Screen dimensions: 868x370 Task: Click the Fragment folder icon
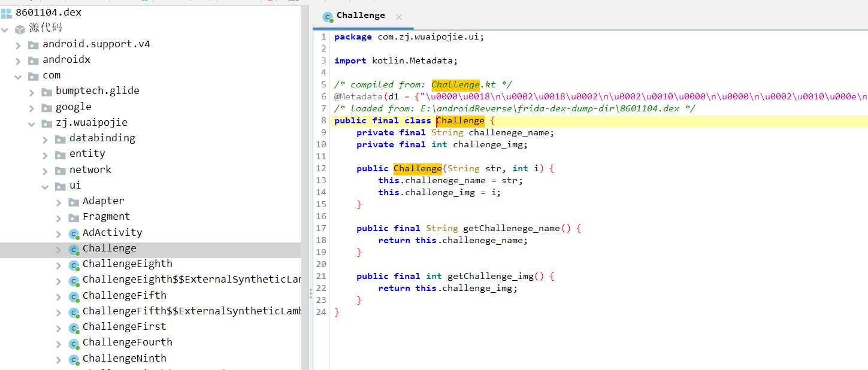pos(74,217)
